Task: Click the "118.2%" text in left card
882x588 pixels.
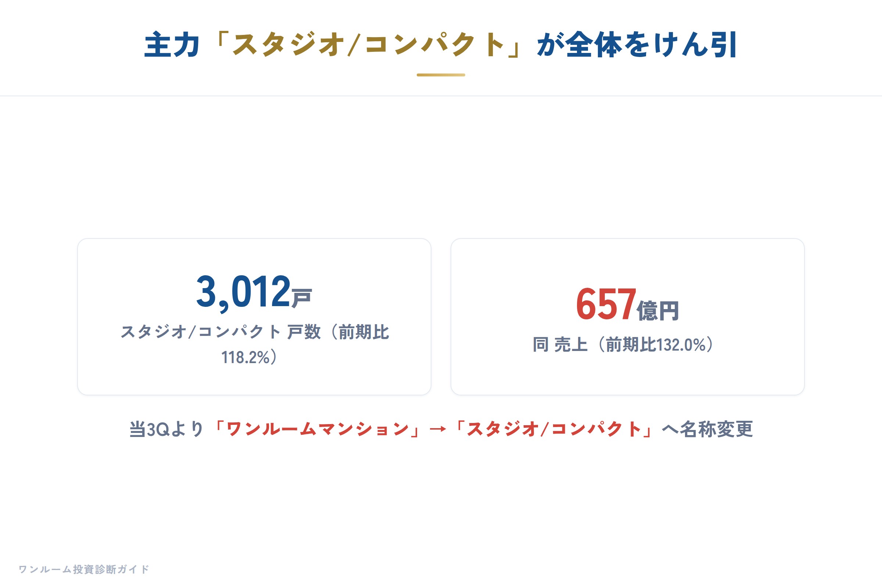Action: pyautogui.click(x=245, y=357)
